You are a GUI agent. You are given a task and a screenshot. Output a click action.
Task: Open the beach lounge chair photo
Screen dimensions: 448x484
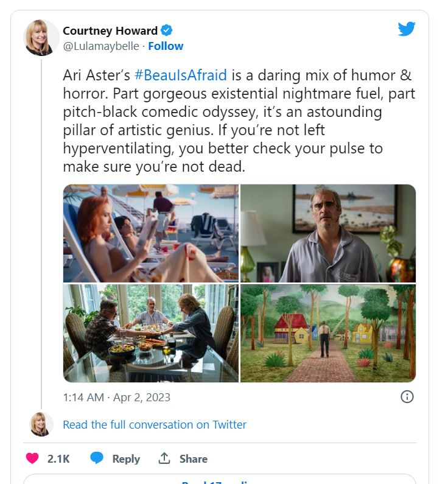151,233
